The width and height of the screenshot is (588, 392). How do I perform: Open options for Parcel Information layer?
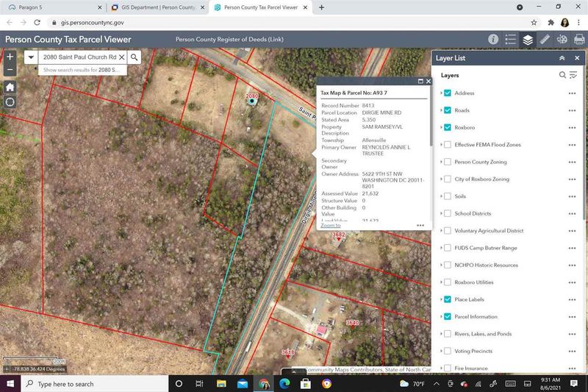(x=572, y=317)
